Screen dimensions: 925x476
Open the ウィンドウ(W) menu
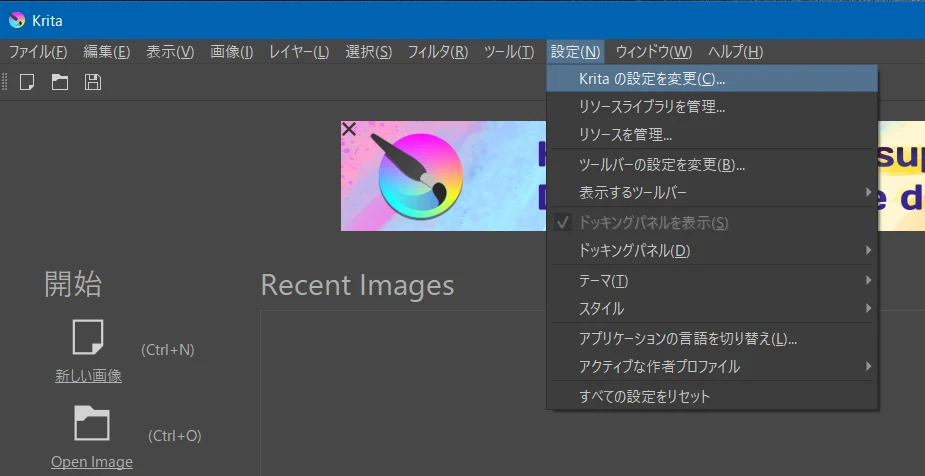point(654,52)
